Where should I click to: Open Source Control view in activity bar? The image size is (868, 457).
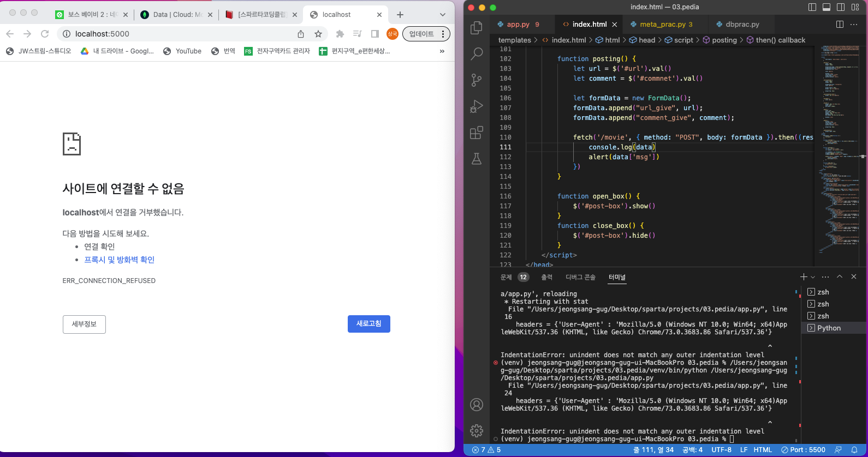click(x=477, y=80)
